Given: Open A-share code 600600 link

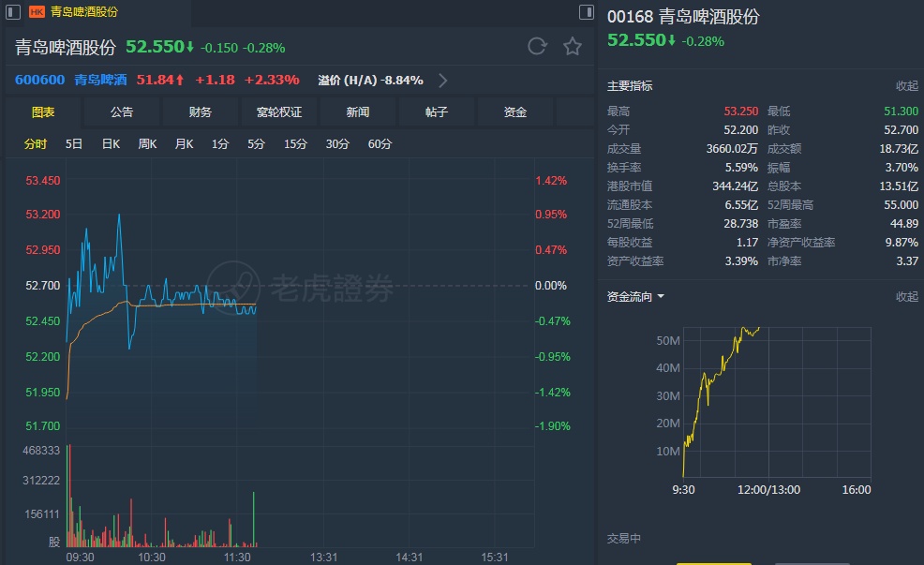Looking at the screenshot, I should pyautogui.click(x=39, y=81).
